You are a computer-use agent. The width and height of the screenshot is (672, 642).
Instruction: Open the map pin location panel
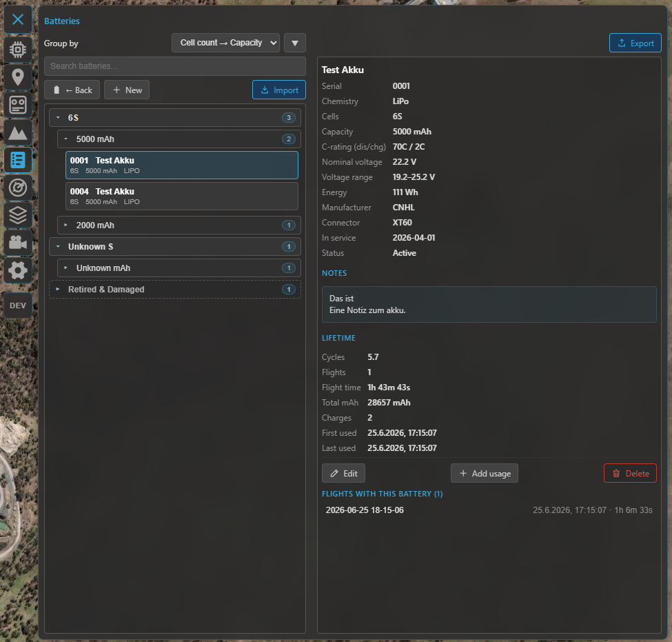[17, 77]
